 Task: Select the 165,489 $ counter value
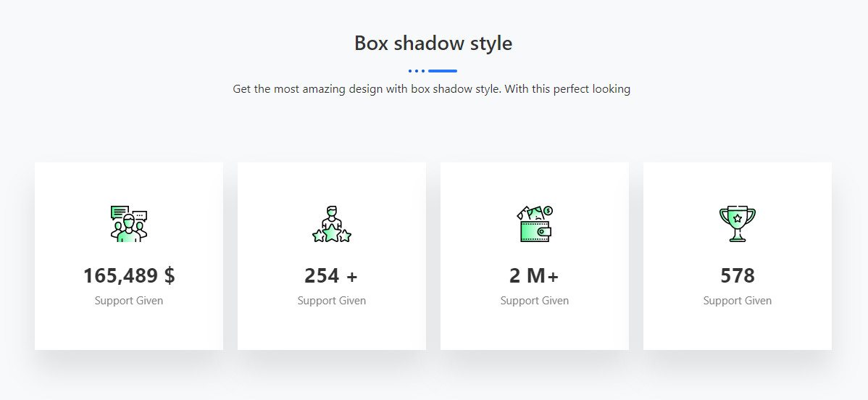pos(129,276)
